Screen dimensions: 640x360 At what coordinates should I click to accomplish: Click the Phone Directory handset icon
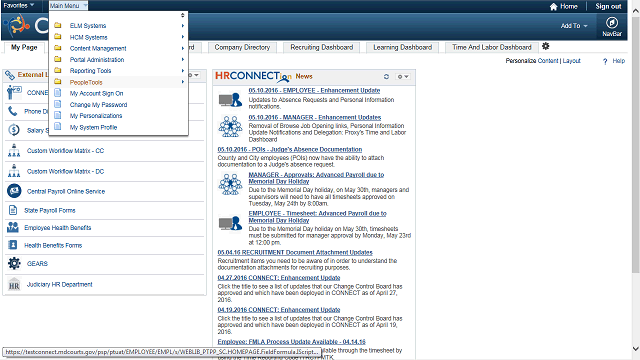(x=13, y=111)
